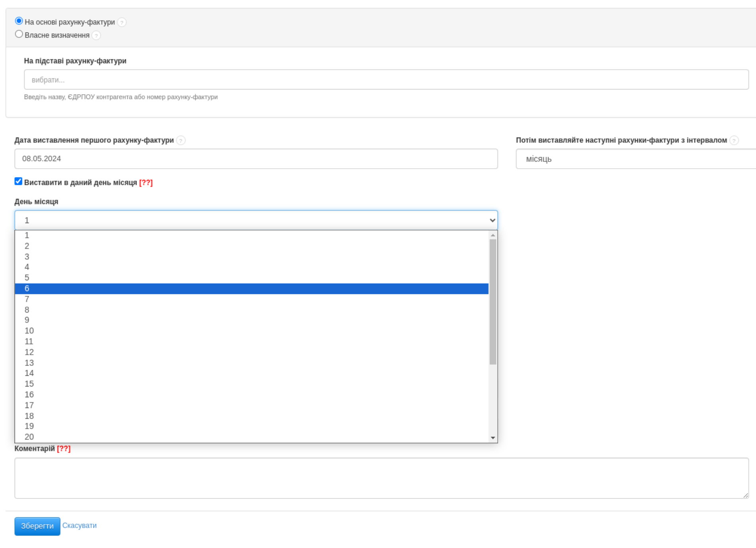756x548 pixels.
Task: Open the invoice selection field 'вибрати...'
Action: (x=386, y=80)
